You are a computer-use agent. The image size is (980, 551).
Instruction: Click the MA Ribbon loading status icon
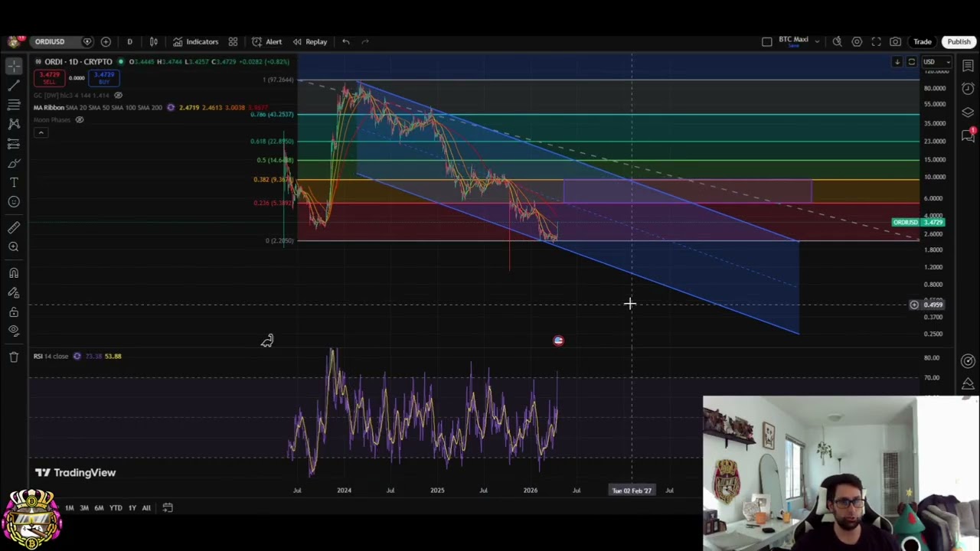pyautogui.click(x=170, y=108)
